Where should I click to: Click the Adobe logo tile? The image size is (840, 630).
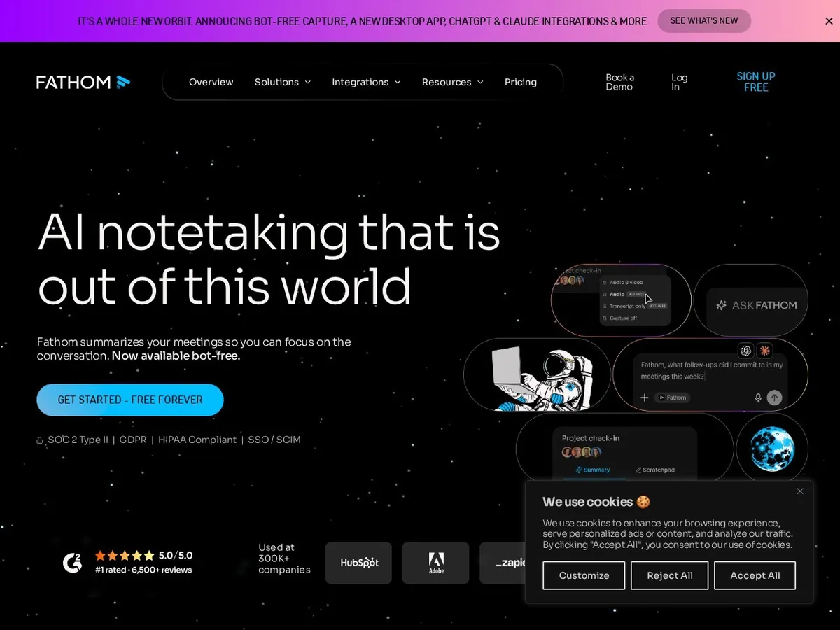click(435, 563)
